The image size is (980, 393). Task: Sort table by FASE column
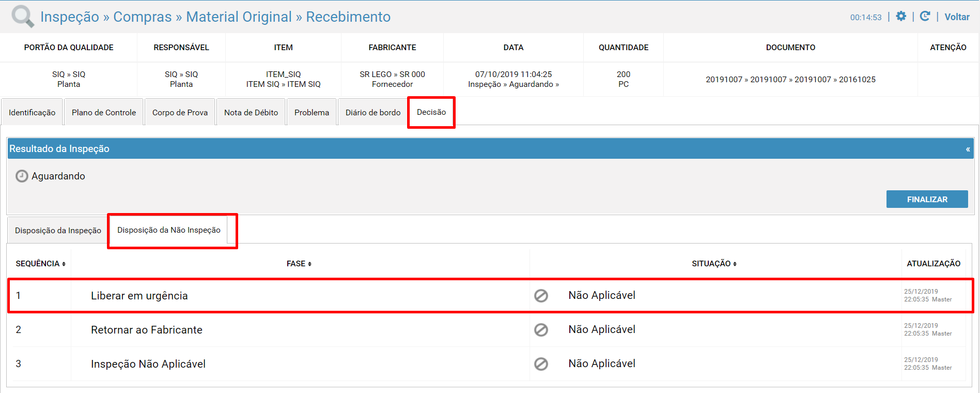pos(299,264)
